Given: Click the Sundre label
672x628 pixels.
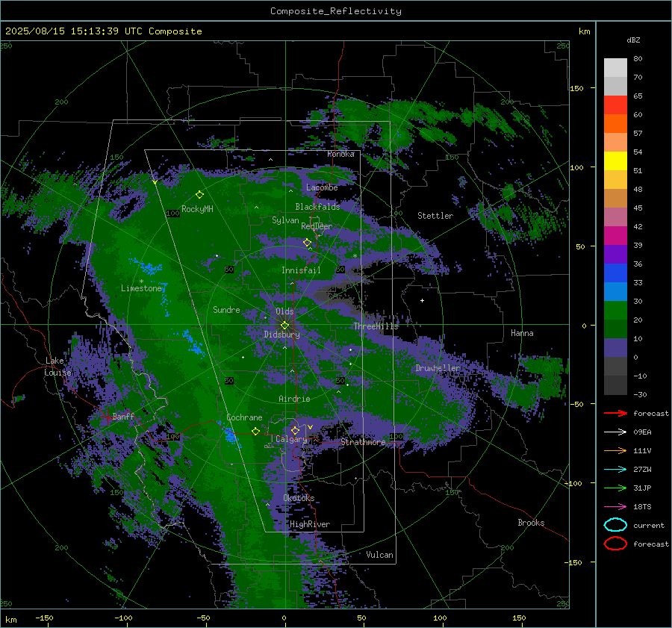Looking at the screenshot, I should (226, 310).
